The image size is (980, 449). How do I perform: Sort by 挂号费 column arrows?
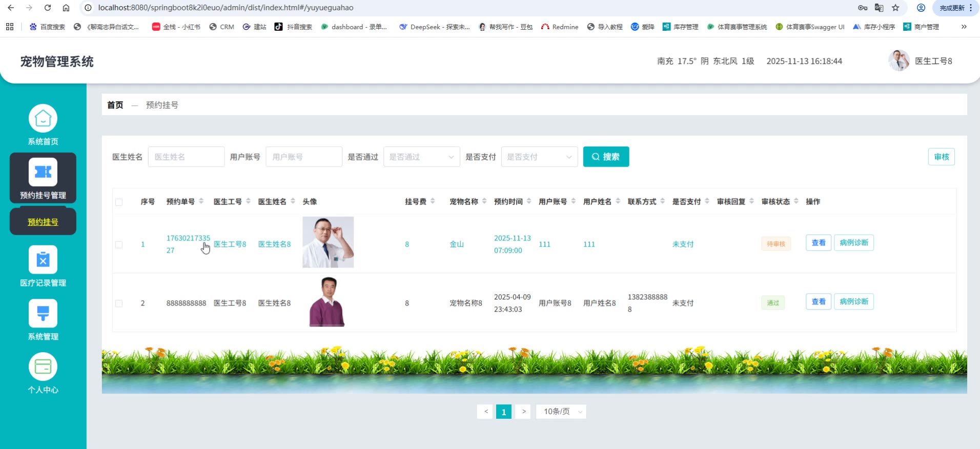pyautogui.click(x=433, y=201)
